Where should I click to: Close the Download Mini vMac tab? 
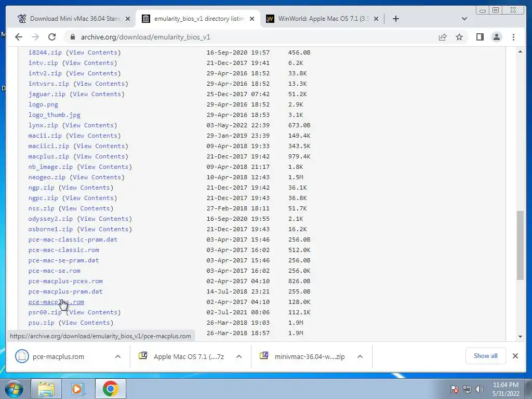(128, 19)
